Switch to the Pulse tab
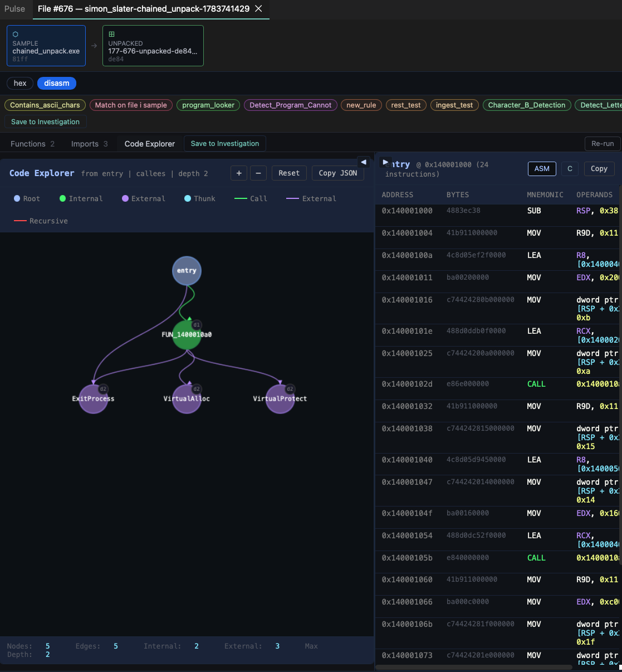This screenshot has height=672, width=622. coord(14,9)
